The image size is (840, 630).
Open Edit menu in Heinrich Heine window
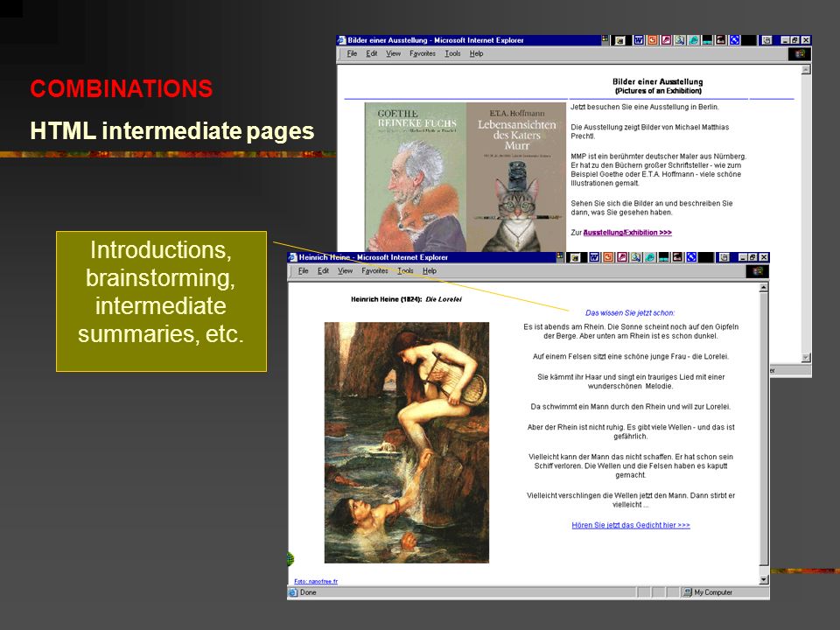pyautogui.click(x=323, y=271)
